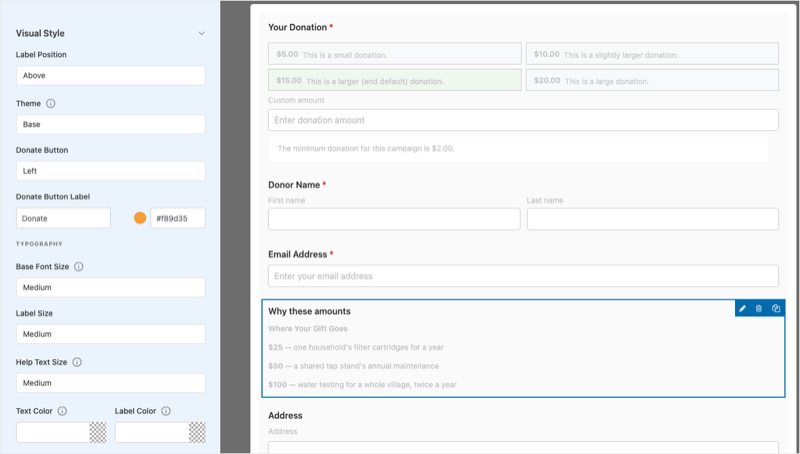Click the Label Color info icon
This screenshot has height=454, width=800.
tap(166, 411)
